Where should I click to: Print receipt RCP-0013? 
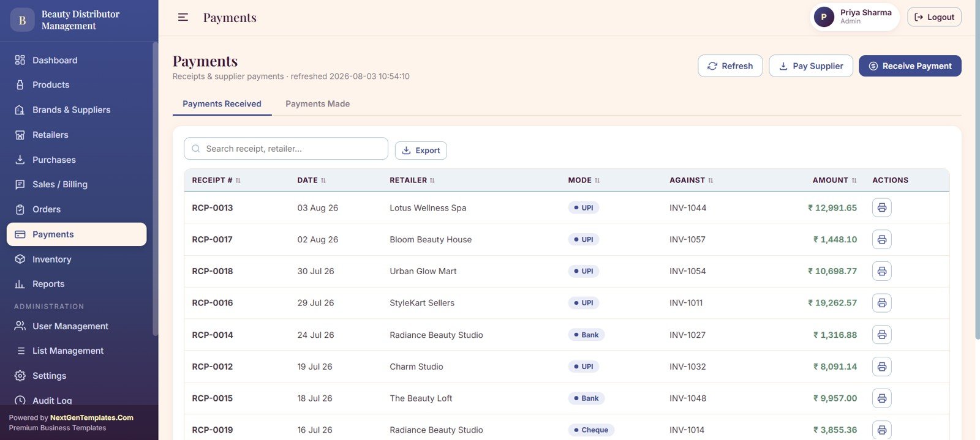881,207
